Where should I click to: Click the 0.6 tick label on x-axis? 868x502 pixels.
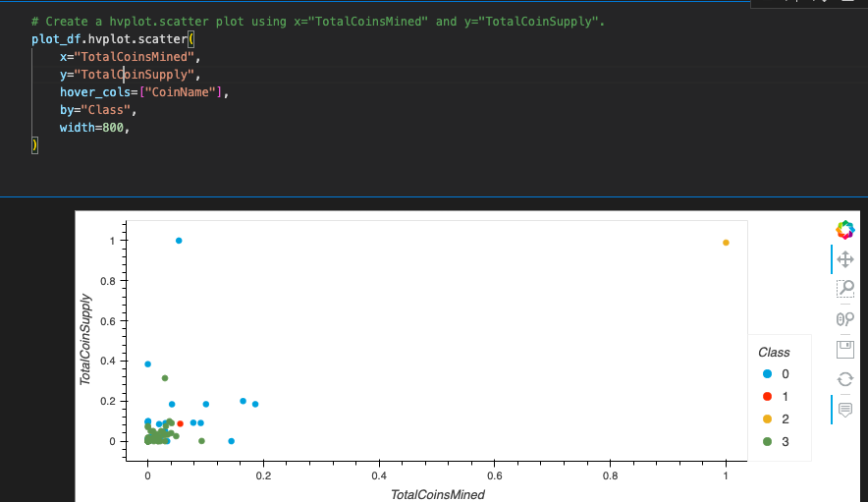495,475
